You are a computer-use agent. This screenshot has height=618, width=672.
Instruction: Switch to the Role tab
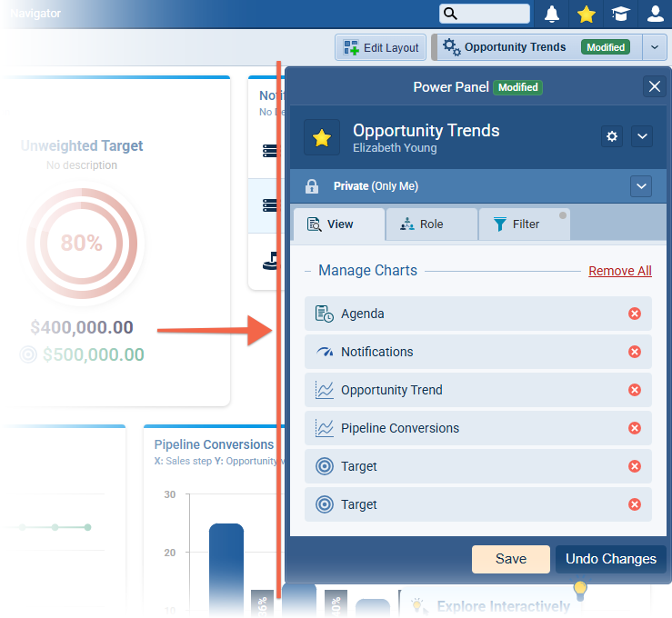point(431,224)
